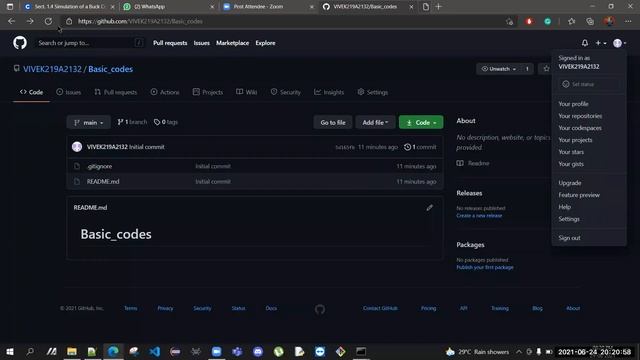Select Your gists in user menu
Image resolution: width=640 pixels, height=360 pixels.
[571, 164]
